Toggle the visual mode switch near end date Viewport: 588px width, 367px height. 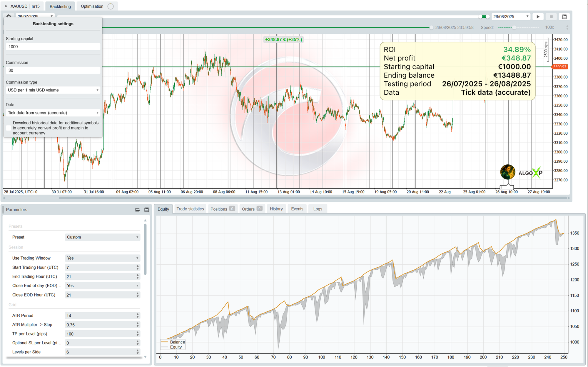click(484, 17)
